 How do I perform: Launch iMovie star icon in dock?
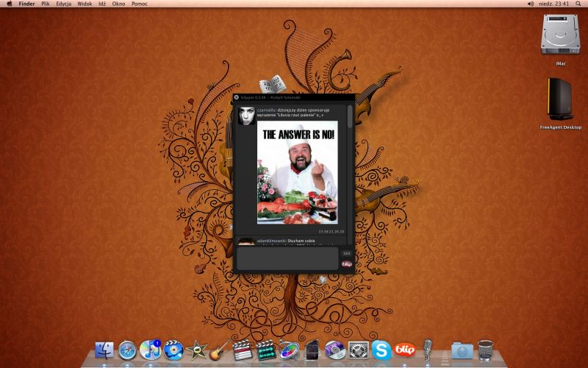(x=197, y=350)
